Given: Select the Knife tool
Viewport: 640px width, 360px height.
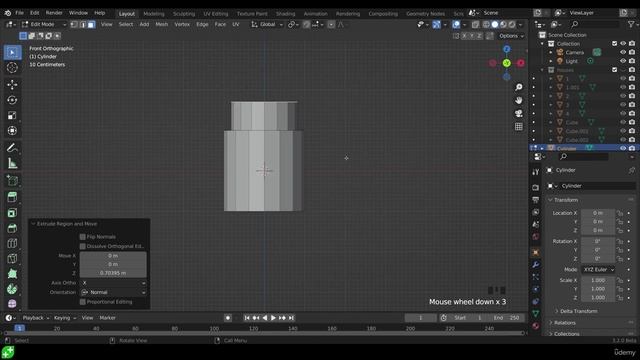Looking at the screenshot, I should pyautogui.click(x=12, y=258).
